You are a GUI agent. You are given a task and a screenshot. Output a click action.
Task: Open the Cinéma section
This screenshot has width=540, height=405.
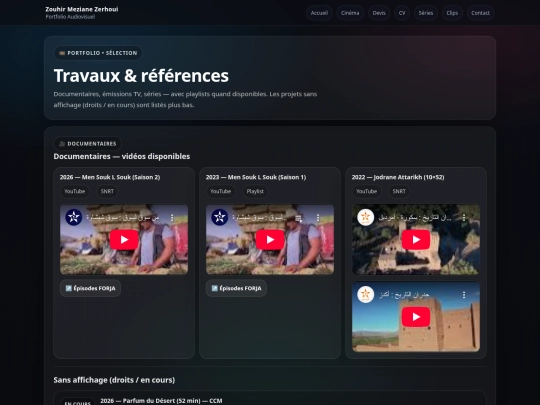tap(350, 13)
